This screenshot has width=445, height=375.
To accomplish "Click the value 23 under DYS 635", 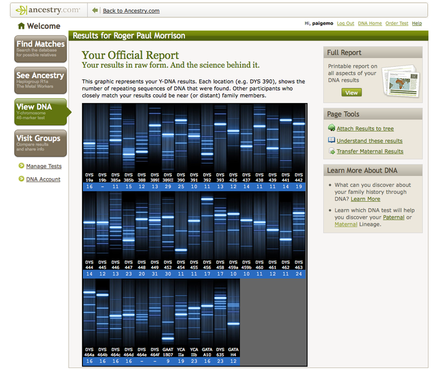I will click(x=220, y=361).
